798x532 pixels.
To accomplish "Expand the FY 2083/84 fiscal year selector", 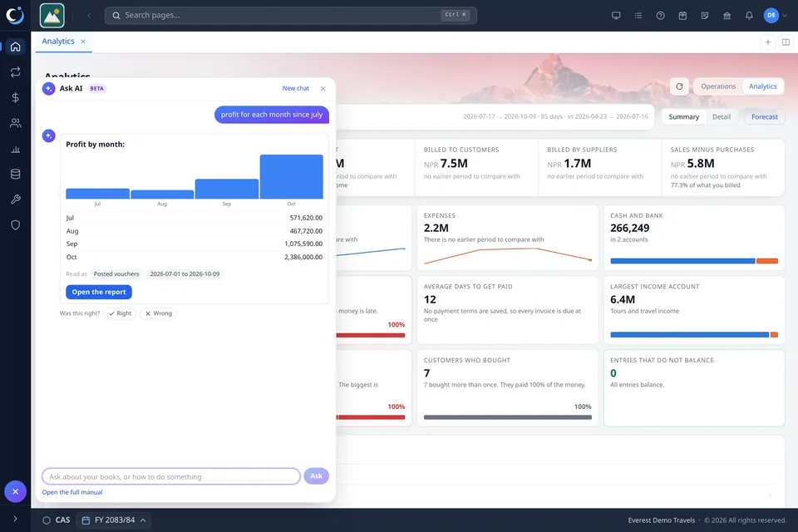I will tap(114, 520).
